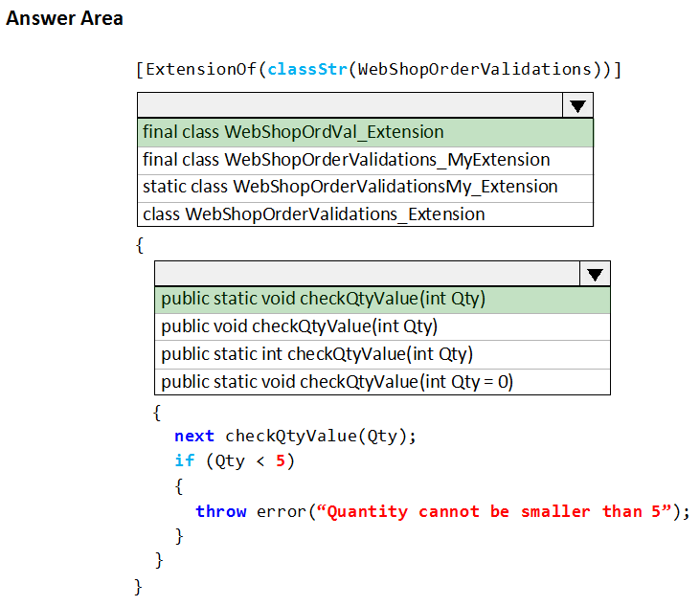Click the ExtensionOf attribute line

[x=378, y=70]
